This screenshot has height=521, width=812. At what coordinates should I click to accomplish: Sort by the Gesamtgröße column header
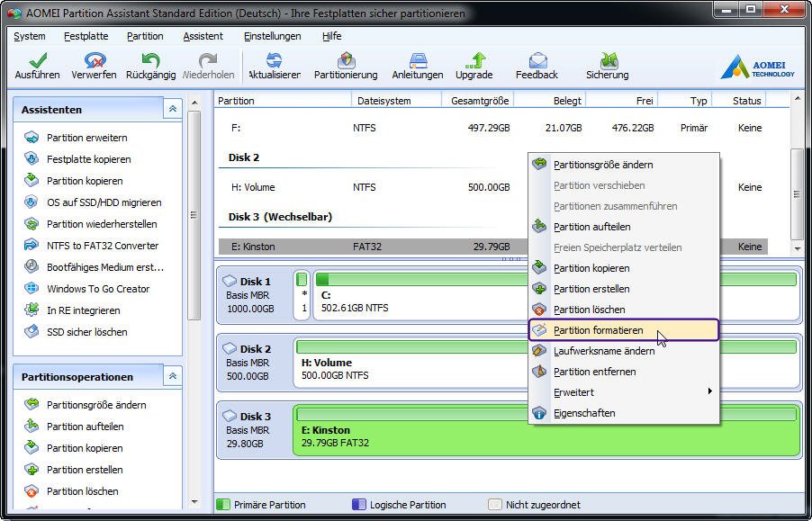click(x=477, y=101)
